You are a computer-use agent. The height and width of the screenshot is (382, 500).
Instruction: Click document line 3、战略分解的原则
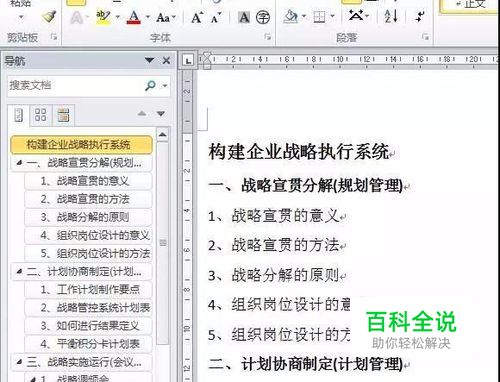[x=274, y=276]
